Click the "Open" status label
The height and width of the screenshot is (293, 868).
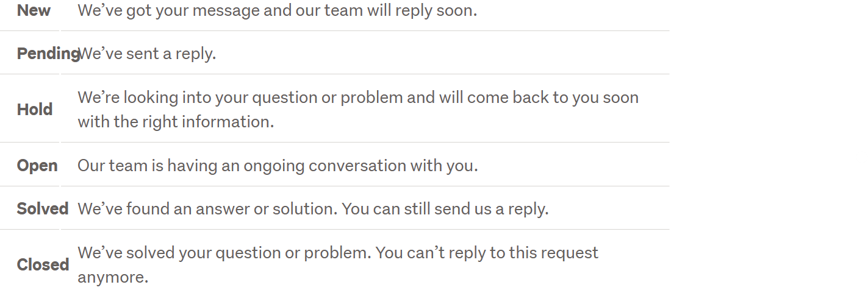(x=37, y=166)
